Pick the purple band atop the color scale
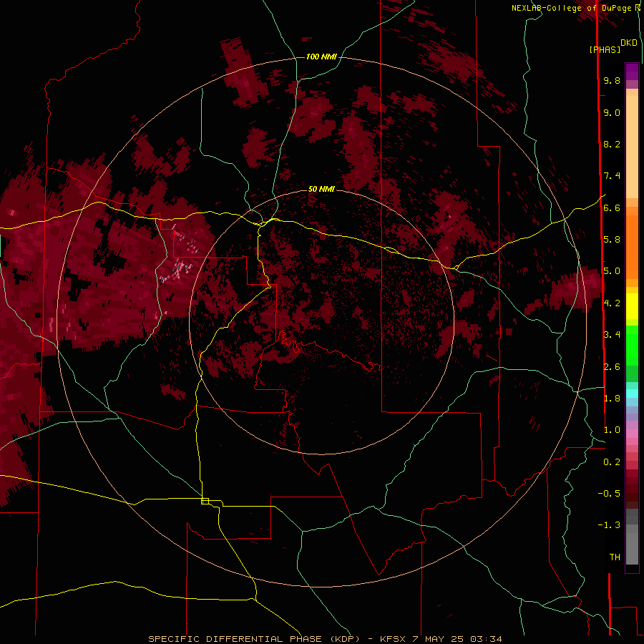 [x=632, y=72]
